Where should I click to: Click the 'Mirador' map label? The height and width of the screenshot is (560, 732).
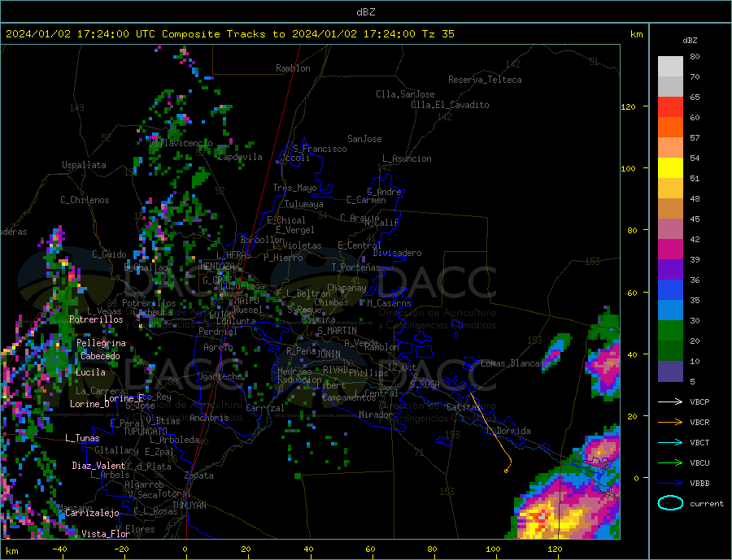[x=376, y=415]
